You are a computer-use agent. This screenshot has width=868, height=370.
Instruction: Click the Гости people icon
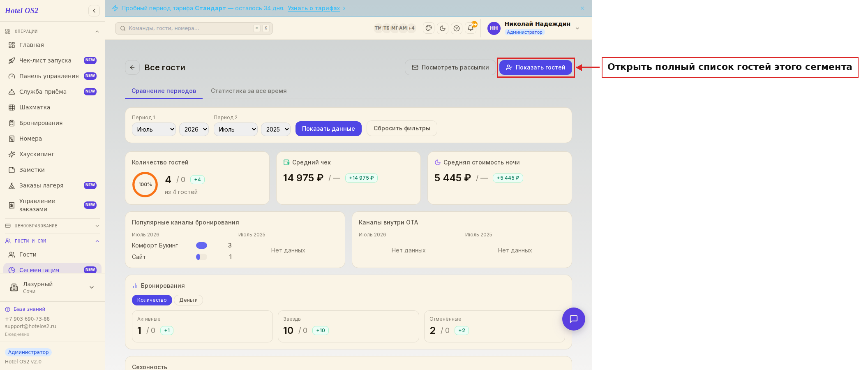[x=12, y=254]
